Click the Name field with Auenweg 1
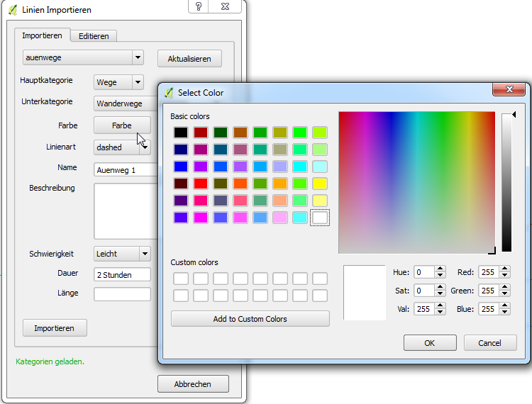 pos(126,170)
